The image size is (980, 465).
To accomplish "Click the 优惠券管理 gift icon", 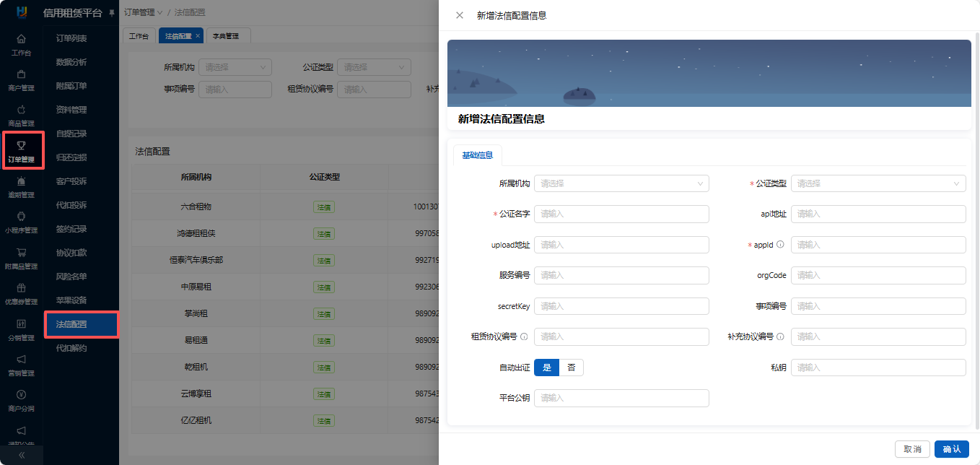I will point(21,288).
